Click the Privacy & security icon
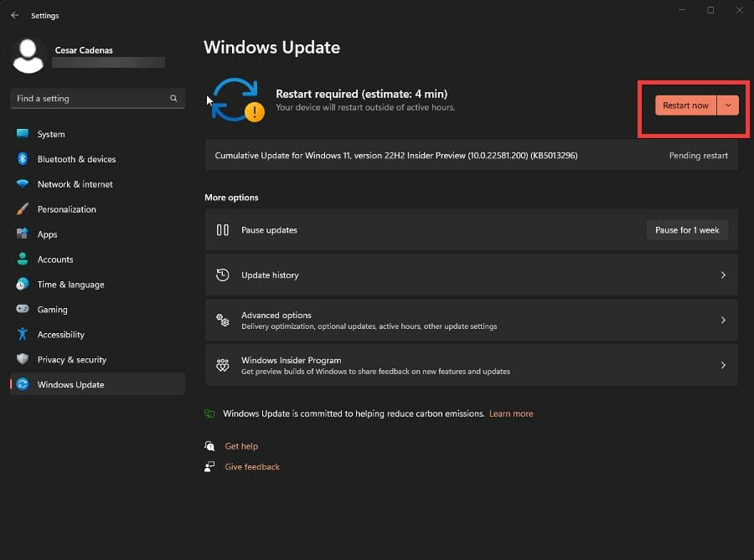Image resolution: width=754 pixels, height=560 pixels. coord(23,359)
